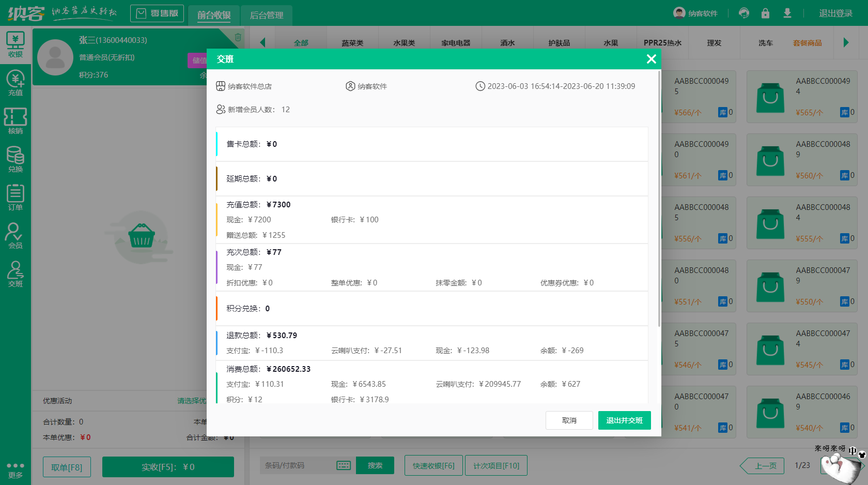868x485 pixels.
Task: Open the 兑换 exchange sidebar icon
Action: (x=16, y=159)
